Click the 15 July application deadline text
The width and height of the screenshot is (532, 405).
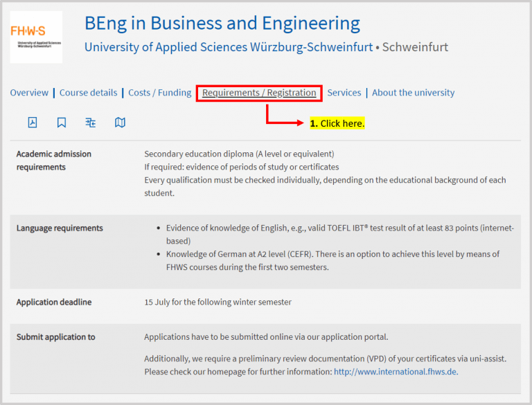[218, 302]
